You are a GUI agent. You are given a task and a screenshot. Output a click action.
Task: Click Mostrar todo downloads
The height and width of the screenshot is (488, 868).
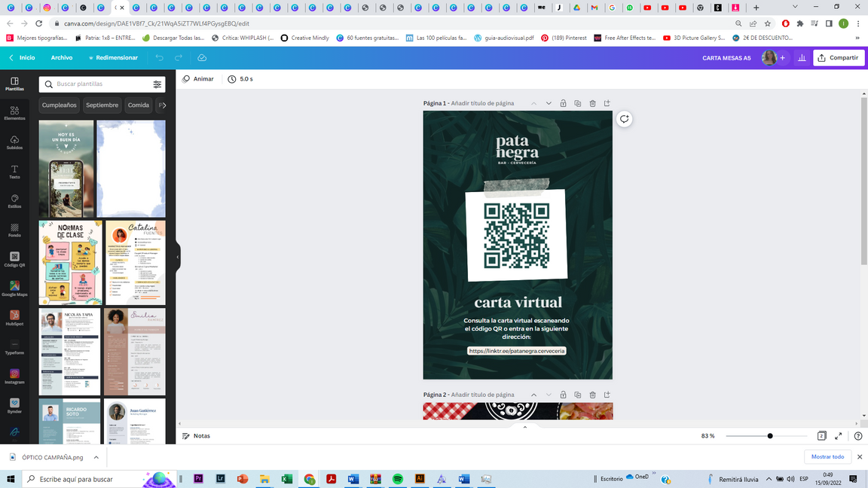pos(827,457)
